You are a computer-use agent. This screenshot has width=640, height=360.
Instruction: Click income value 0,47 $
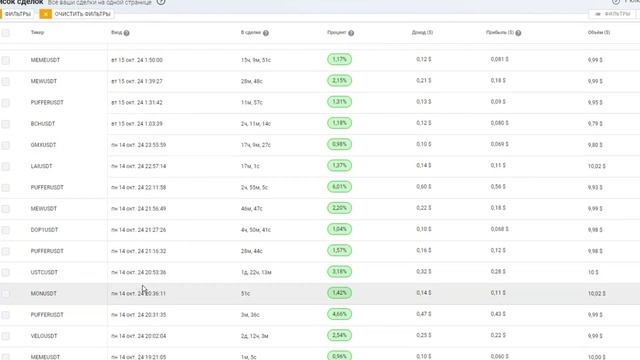pyautogui.click(x=424, y=314)
